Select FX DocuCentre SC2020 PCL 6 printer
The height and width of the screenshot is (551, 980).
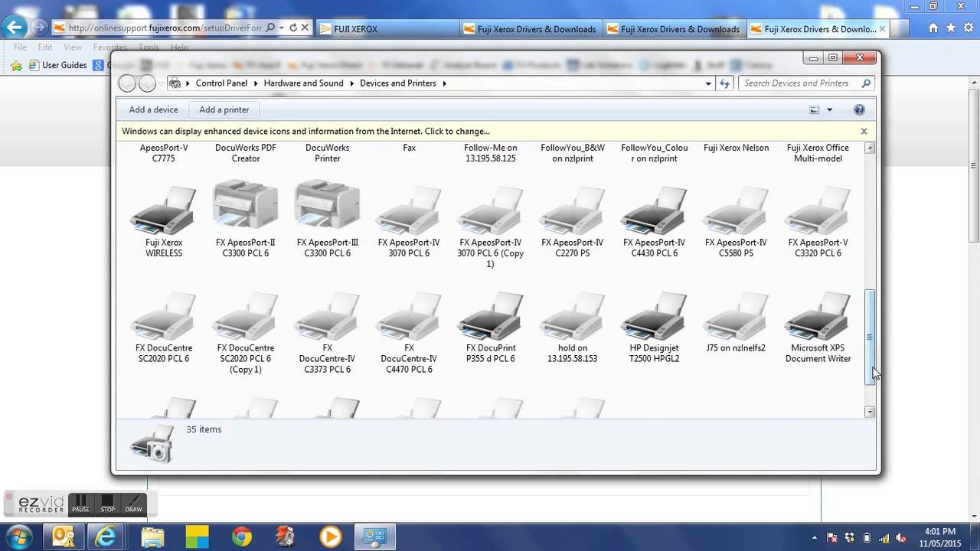pyautogui.click(x=163, y=327)
